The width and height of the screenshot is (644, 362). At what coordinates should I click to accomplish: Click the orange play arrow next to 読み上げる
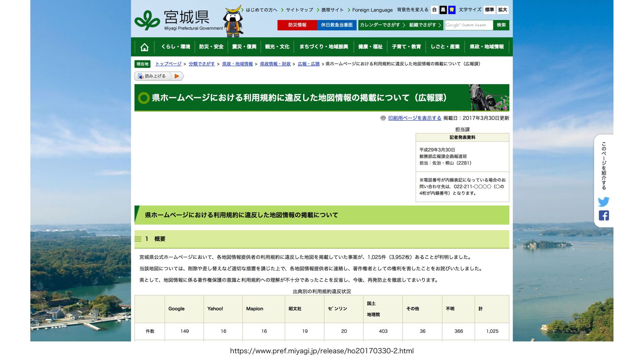(x=177, y=76)
